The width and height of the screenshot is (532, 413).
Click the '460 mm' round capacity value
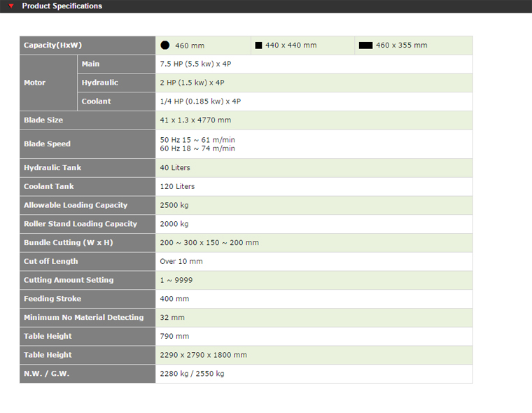tap(190, 45)
